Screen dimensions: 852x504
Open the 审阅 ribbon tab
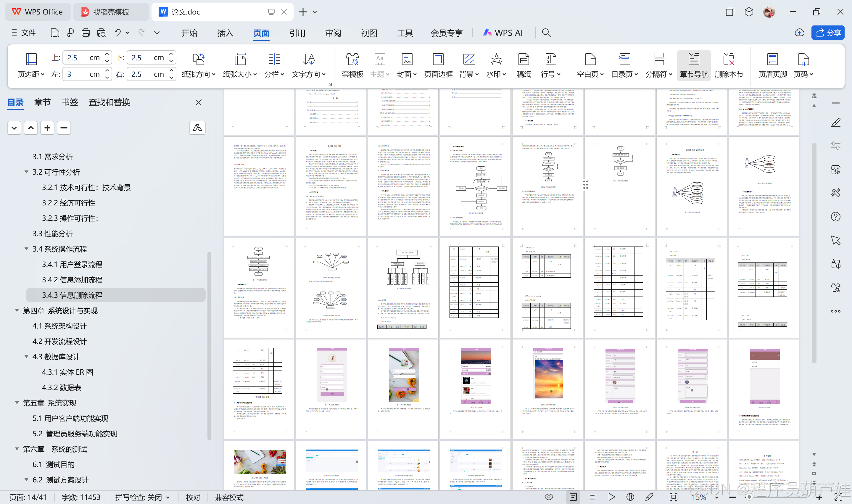333,33
